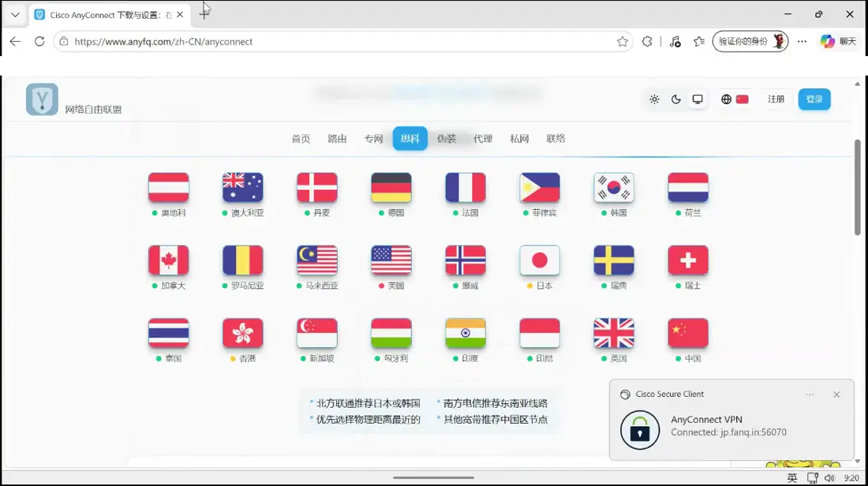Open the 联络 navigation tab
The image size is (868, 486).
click(556, 139)
